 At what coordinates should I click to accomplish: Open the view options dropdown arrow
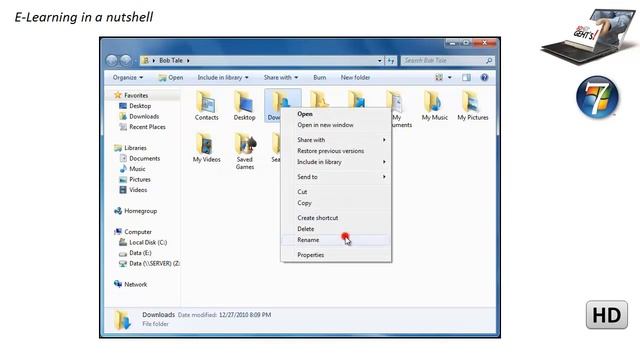(x=450, y=77)
